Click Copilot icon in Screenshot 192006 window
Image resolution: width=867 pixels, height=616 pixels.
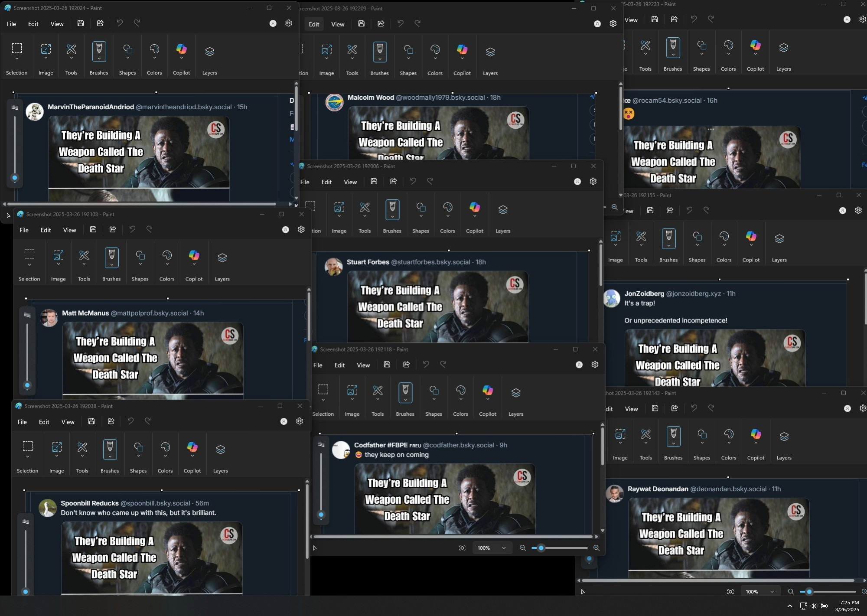475,207
